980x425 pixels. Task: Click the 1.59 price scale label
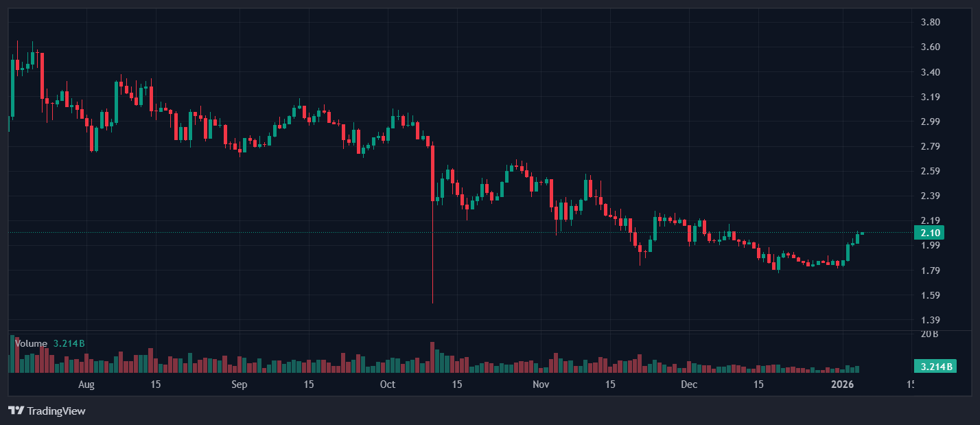click(930, 295)
